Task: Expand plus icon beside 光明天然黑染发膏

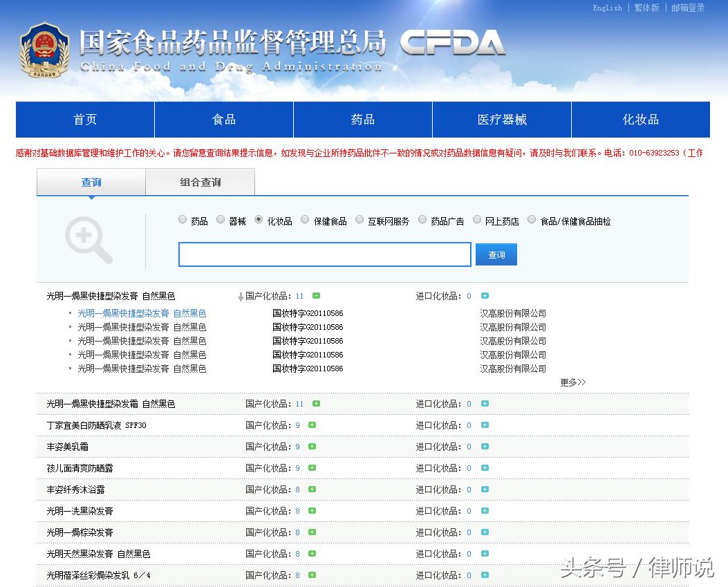Action: pyautogui.click(x=310, y=554)
